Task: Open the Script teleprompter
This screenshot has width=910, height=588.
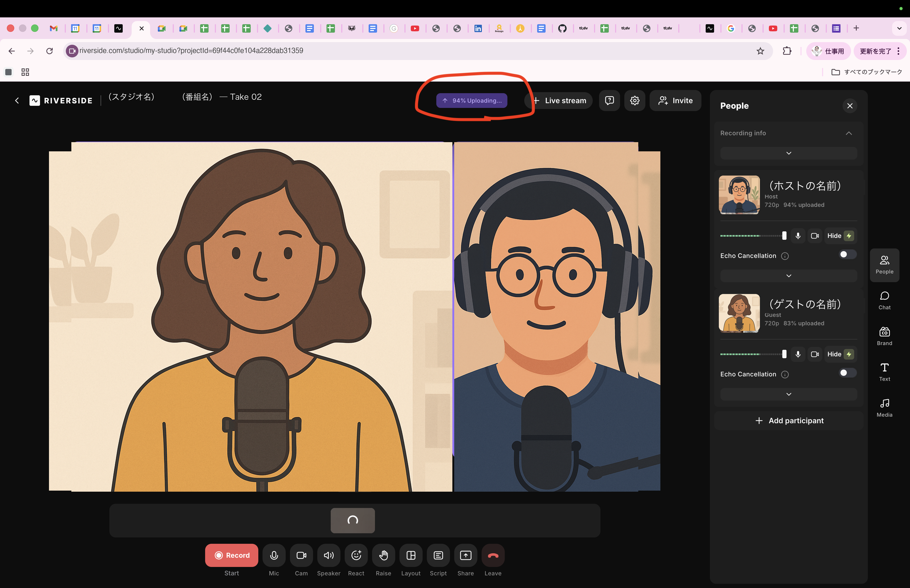Action: pyautogui.click(x=438, y=555)
